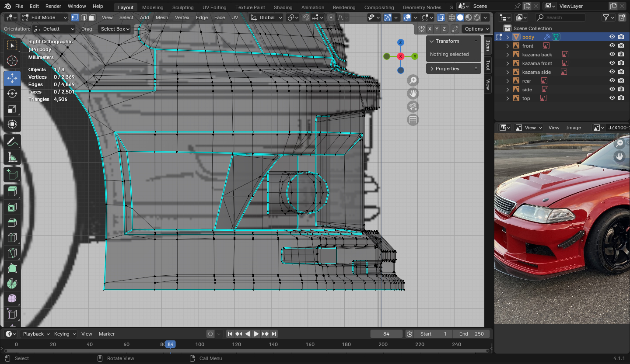Toggle camera view with camera gizmo button
Image resolution: width=630 pixels, height=364 pixels.
point(413,107)
